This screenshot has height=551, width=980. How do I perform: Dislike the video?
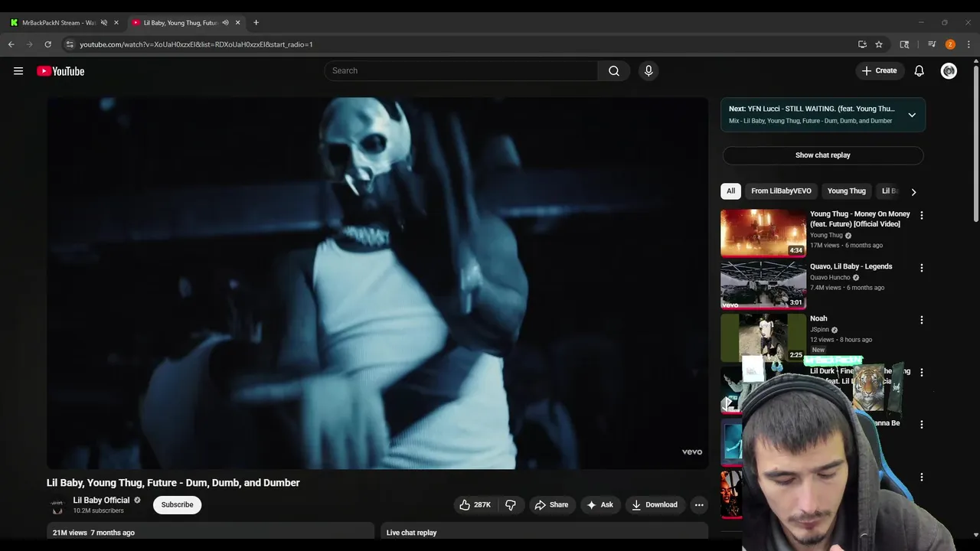(511, 504)
